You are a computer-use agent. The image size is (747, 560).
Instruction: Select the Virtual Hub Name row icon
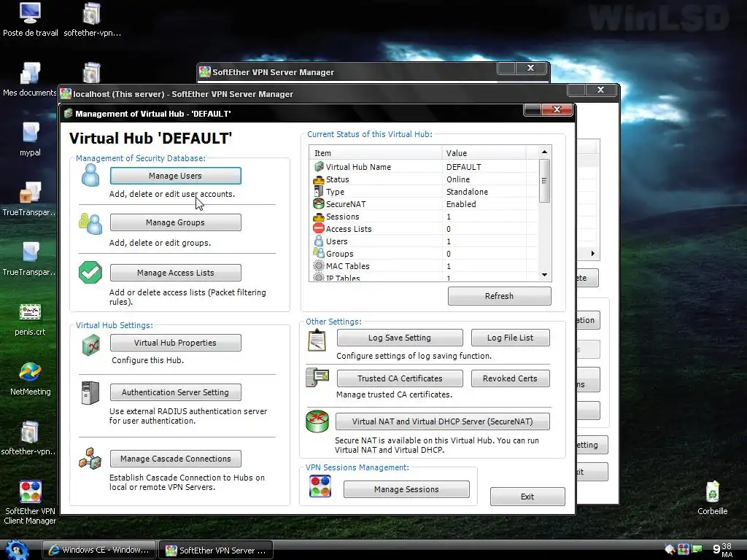319,167
